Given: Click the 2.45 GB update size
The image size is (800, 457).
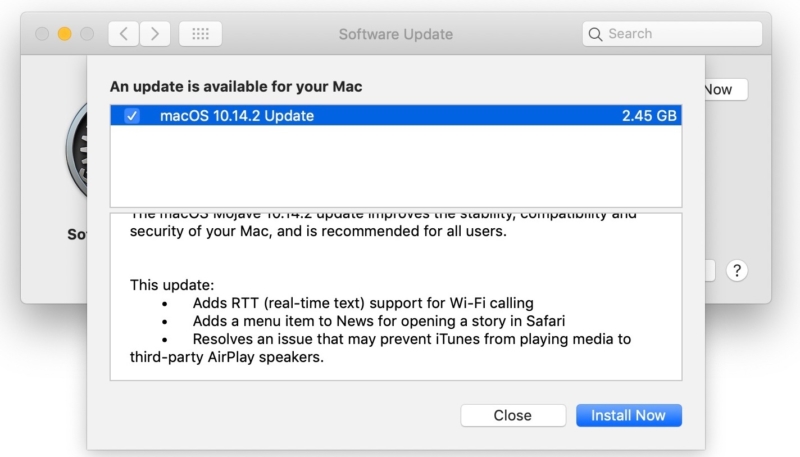Looking at the screenshot, I should tap(650, 116).
